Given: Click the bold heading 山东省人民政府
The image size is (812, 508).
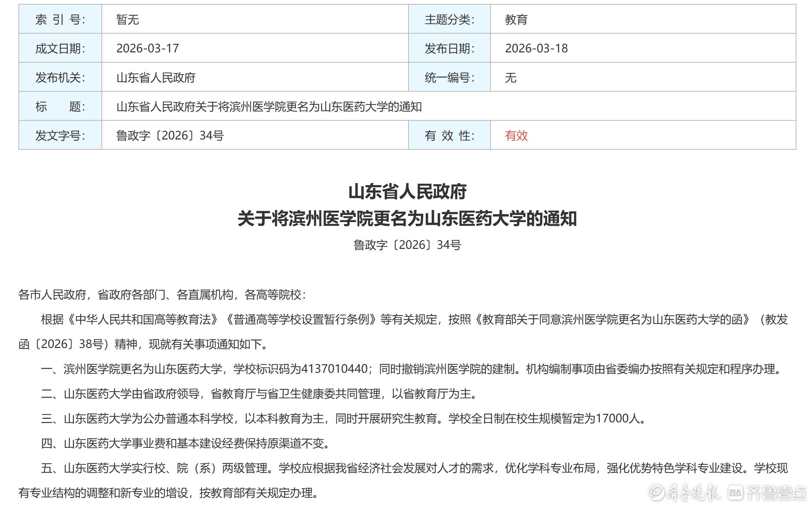Looking at the screenshot, I should [x=407, y=192].
